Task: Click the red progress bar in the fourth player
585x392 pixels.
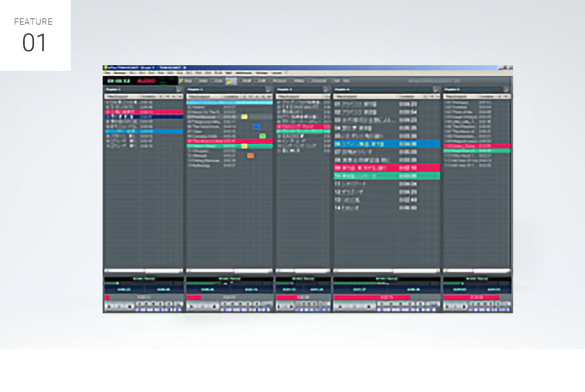Action: pos(372,297)
